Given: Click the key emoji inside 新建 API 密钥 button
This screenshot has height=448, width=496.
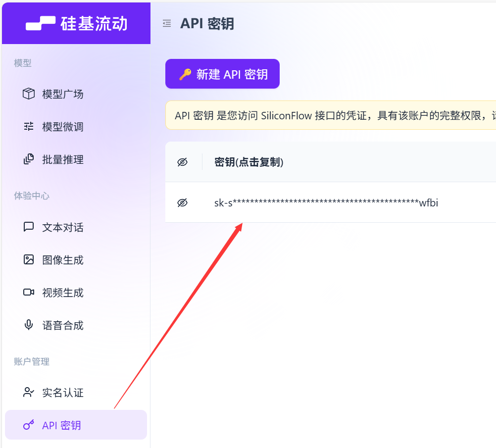Looking at the screenshot, I should (185, 74).
